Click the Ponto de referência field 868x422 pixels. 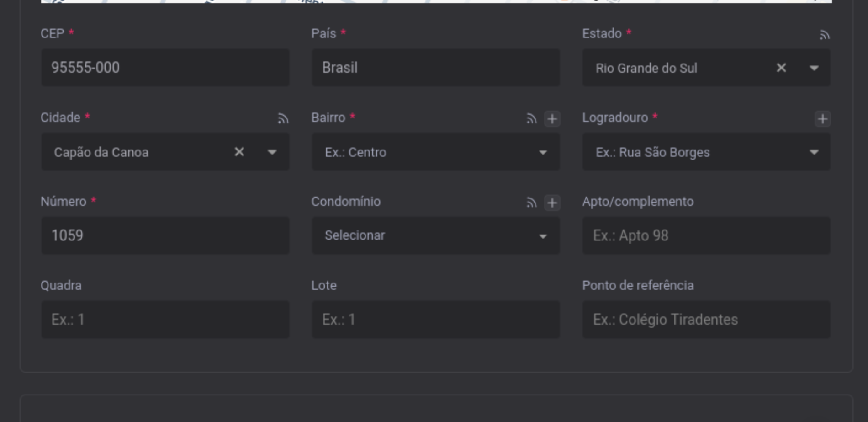(706, 320)
